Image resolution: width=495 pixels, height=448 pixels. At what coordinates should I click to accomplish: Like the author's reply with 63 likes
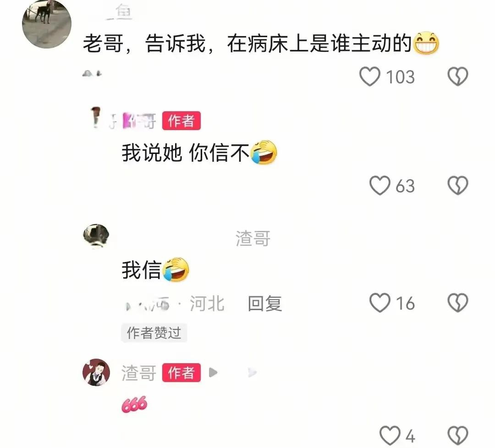pyautogui.click(x=380, y=186)
